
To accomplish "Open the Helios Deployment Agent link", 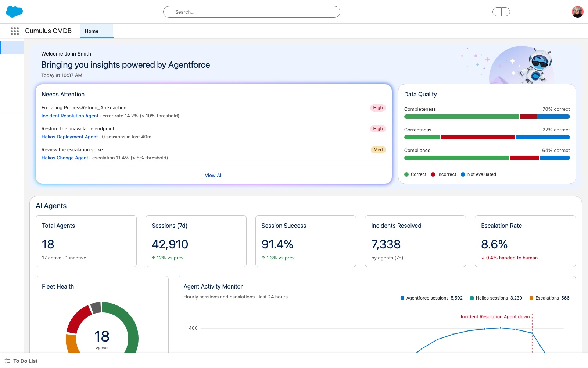I will pos(69,137).
